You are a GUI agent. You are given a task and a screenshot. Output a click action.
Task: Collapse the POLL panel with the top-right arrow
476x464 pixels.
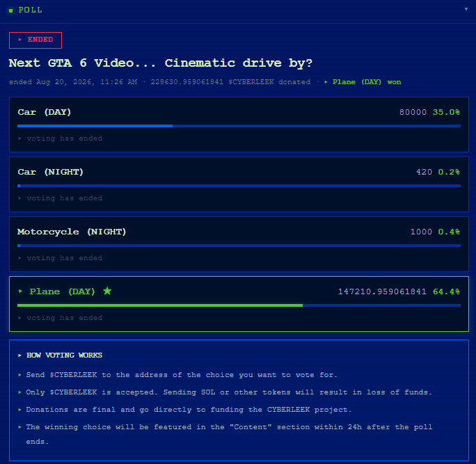(466, 9)
